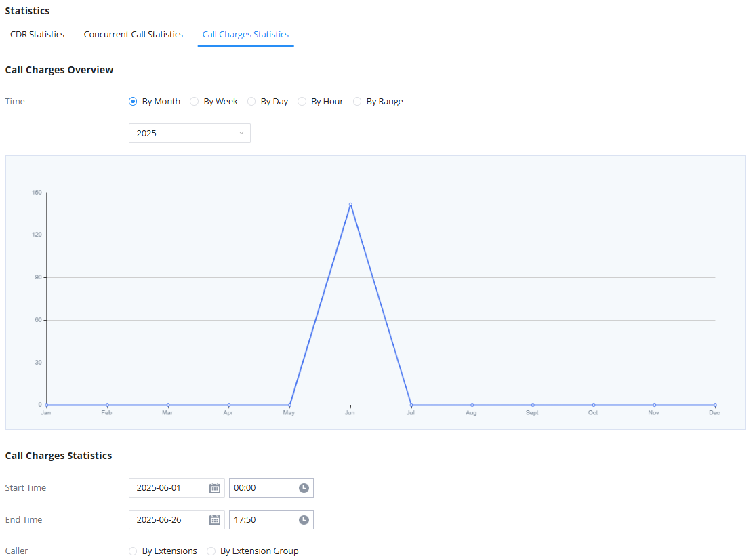Open the End Time calendar picker icon

[x=215, y=519]
